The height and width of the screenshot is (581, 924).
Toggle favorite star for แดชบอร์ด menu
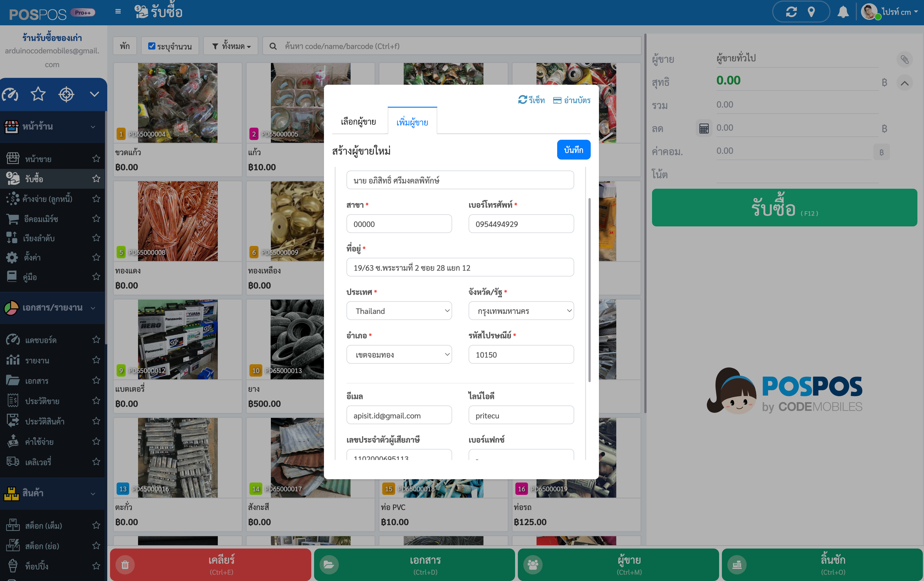[x=96, y=340]
